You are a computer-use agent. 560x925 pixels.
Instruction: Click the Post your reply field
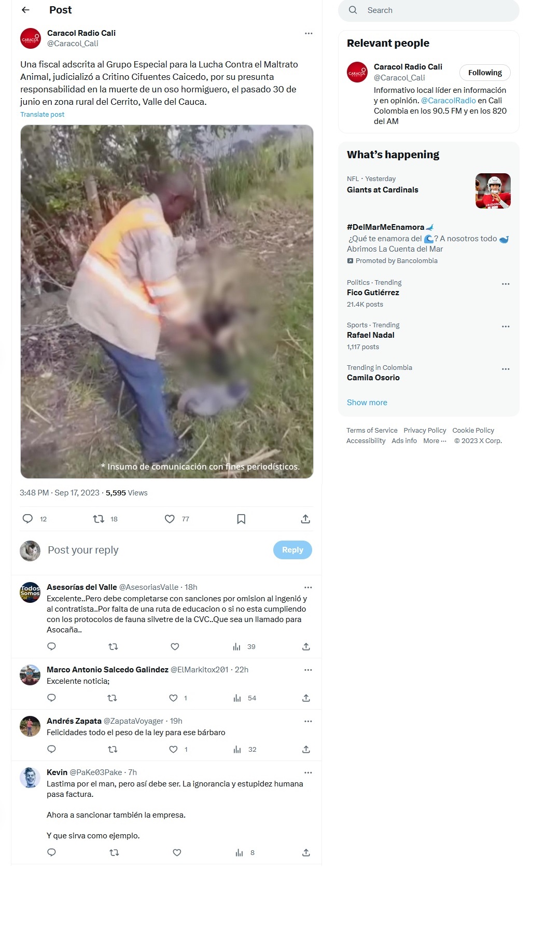coord(156,550)
